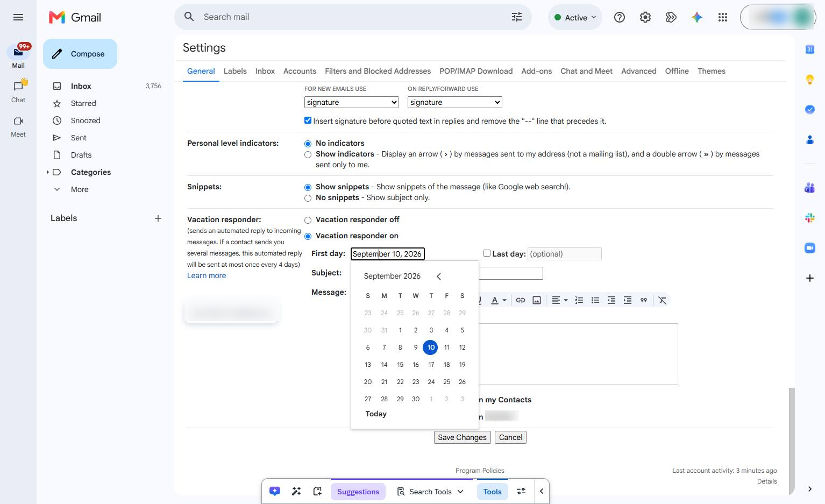Select September 18 in the calendar

tap(446, 365)
